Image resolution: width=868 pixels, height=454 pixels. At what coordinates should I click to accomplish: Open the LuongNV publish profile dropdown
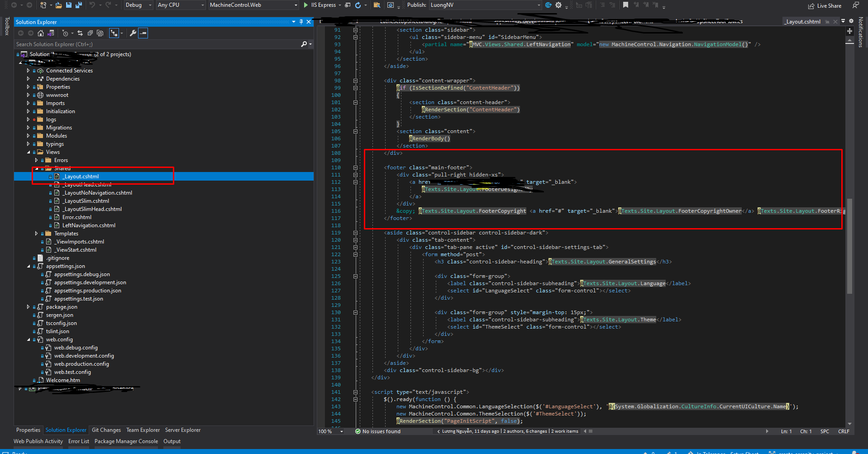pyautogui.click(x=485, y=5)
